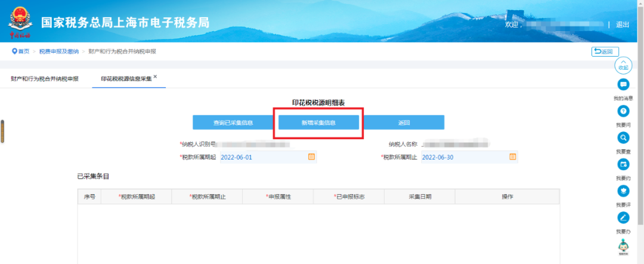The height and width of the screenshot is (264, 644).
Task: Click the left edge floating handle
Action: coord(2,131)
